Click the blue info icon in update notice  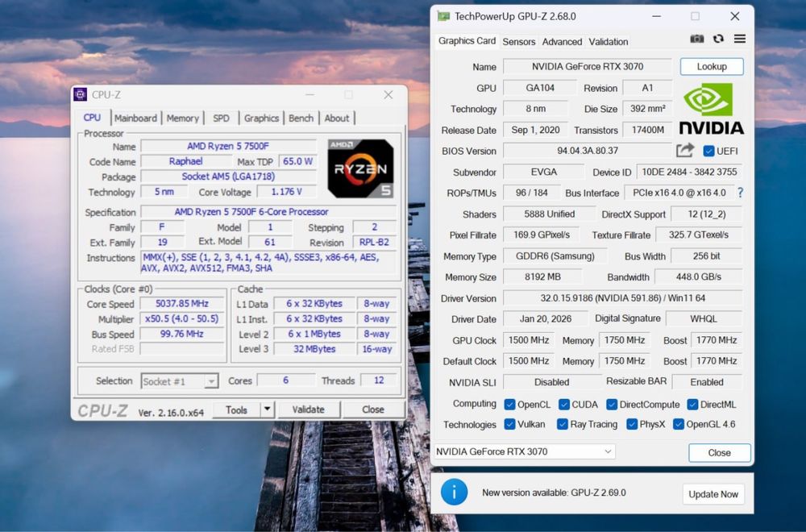454,492
